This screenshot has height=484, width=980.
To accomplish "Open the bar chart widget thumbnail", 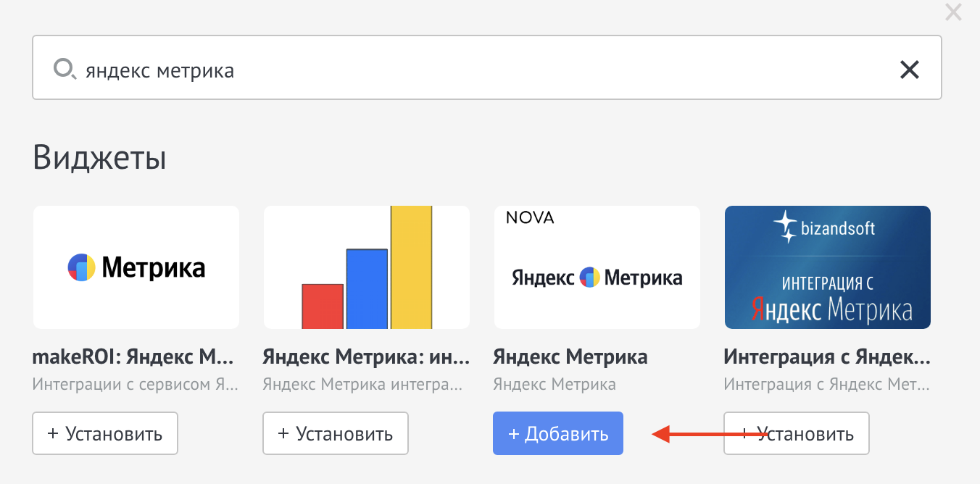I will tap(367, 267).
